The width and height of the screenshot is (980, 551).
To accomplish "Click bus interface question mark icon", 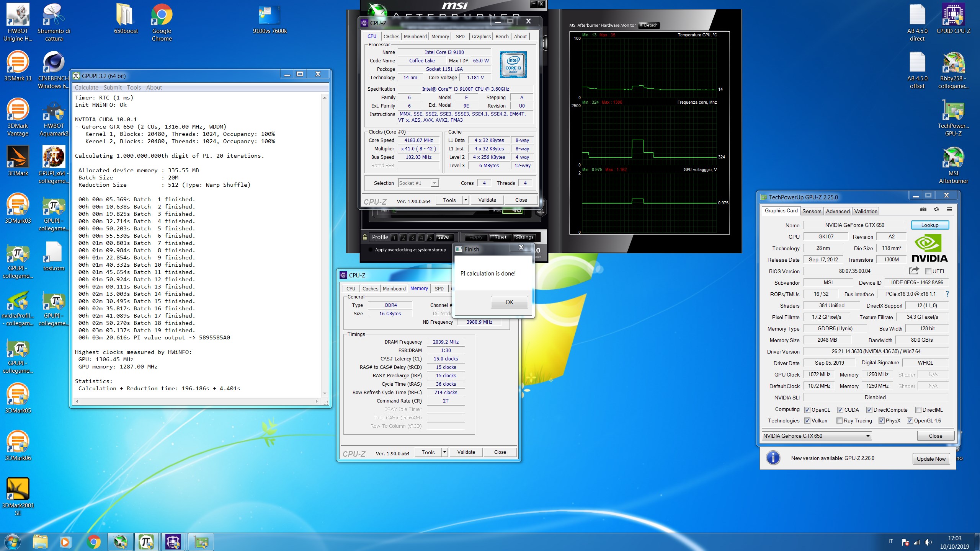I will [947, 294].
